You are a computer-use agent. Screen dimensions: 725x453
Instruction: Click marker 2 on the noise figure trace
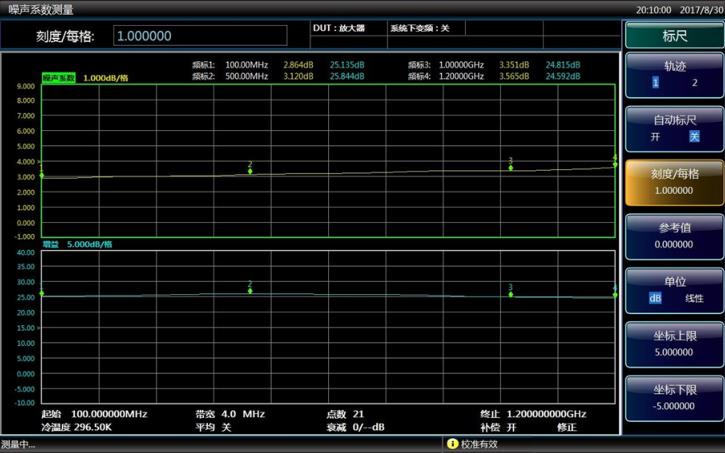(x=250, y=171)
